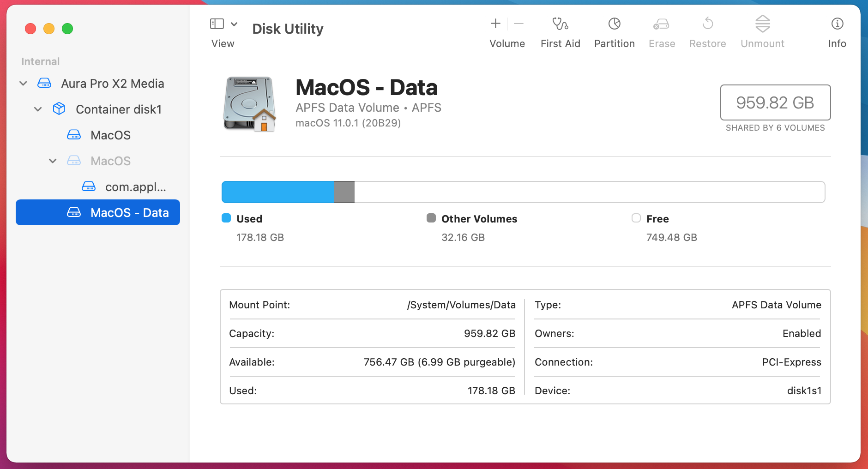
Task: Click the Owners Enabled value
Action: [x=802, y=333]
